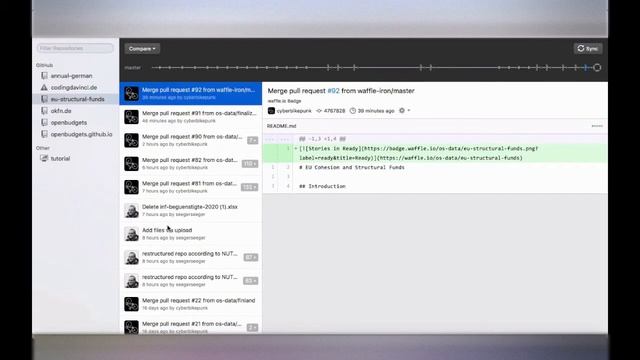The height and width of the screenshot is (360, 640).
Task: Click the master branch label
Action: tap(133, 68)
